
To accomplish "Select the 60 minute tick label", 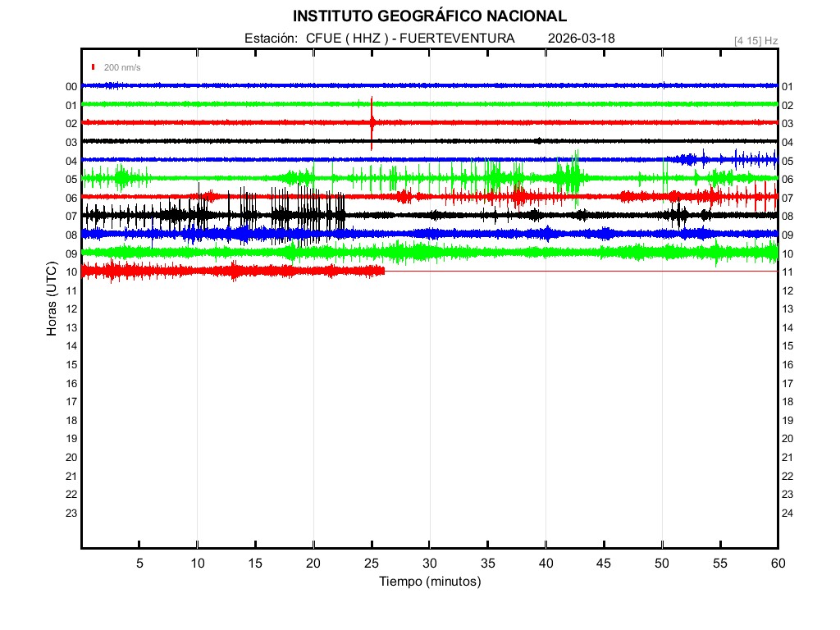I will [777, 563].
